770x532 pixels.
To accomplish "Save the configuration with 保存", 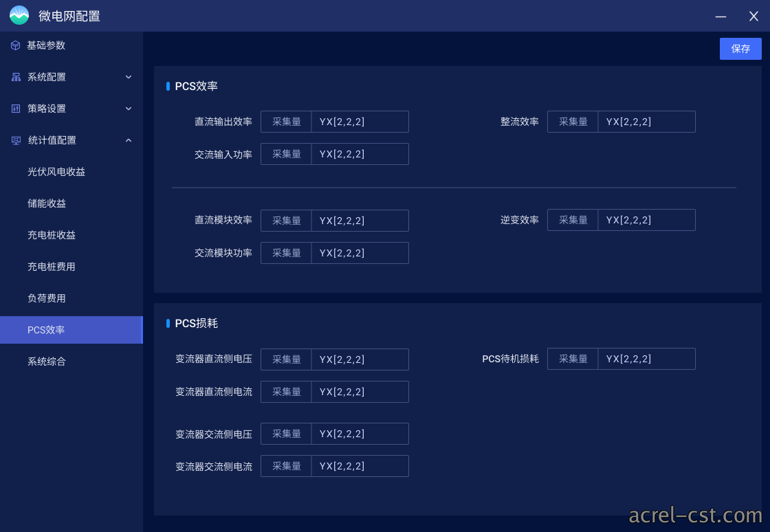I will [740, 49].
